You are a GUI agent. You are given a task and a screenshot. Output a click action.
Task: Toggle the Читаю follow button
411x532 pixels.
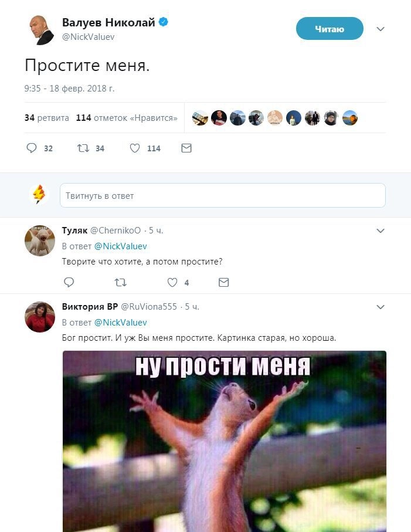[x=330, y=29]
